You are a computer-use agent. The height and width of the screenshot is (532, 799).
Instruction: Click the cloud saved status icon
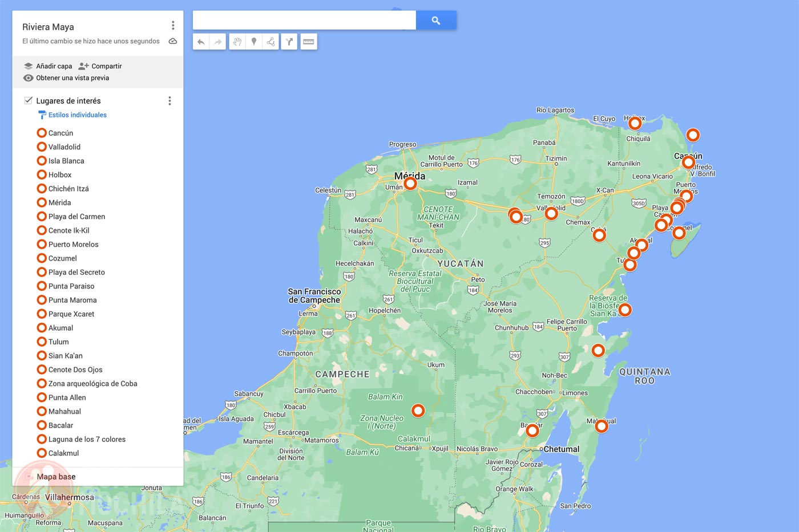[173, 40]
